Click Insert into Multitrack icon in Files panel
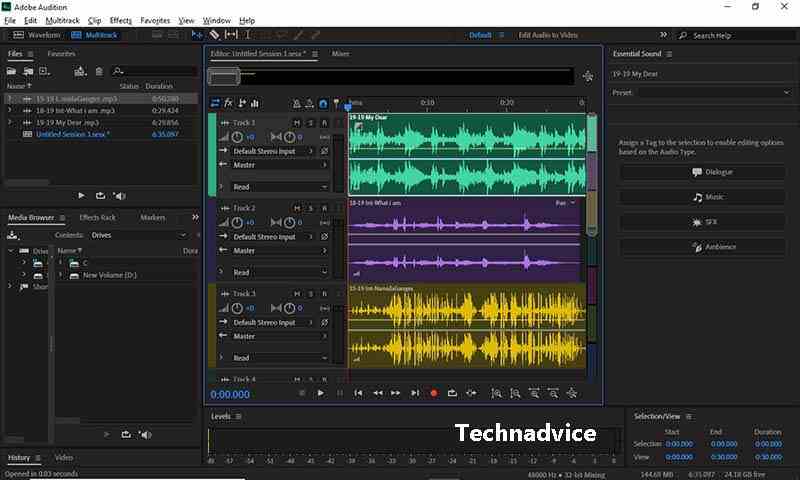The height and width of the screenshot is (480, 800). point(80,71)
